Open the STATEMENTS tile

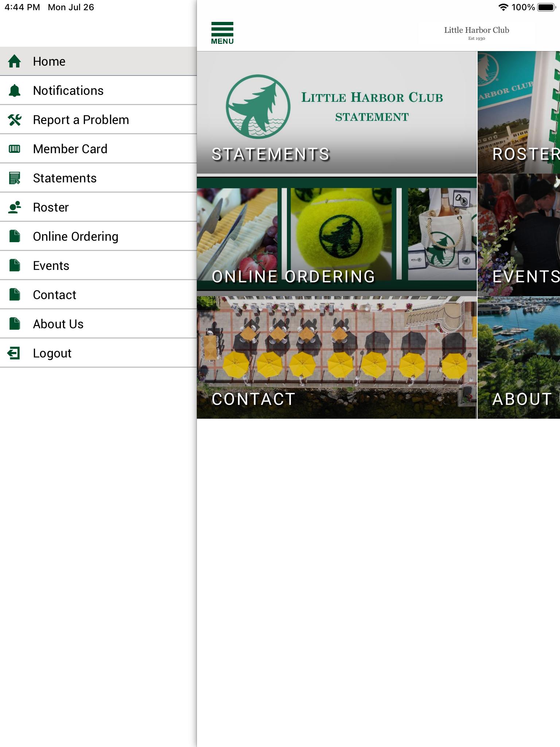point(337,112)
